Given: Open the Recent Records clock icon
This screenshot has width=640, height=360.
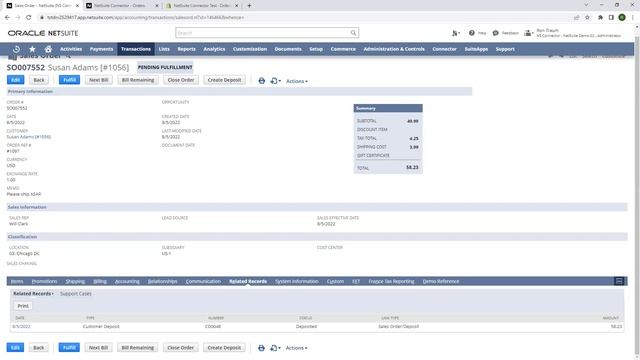Looking at the screenshot, I should (x=16, y=49).
